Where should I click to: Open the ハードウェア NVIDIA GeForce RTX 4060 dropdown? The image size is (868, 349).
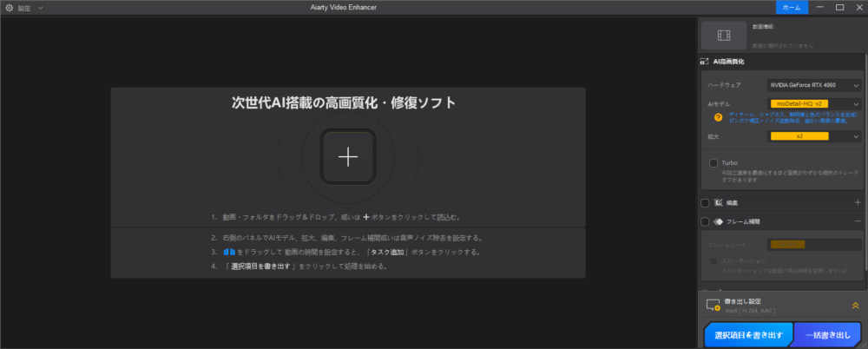[814, 85]
